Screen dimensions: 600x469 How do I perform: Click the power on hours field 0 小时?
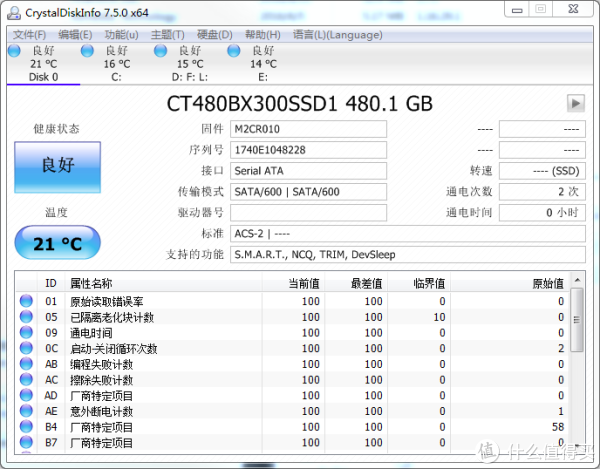coord(542,213)
